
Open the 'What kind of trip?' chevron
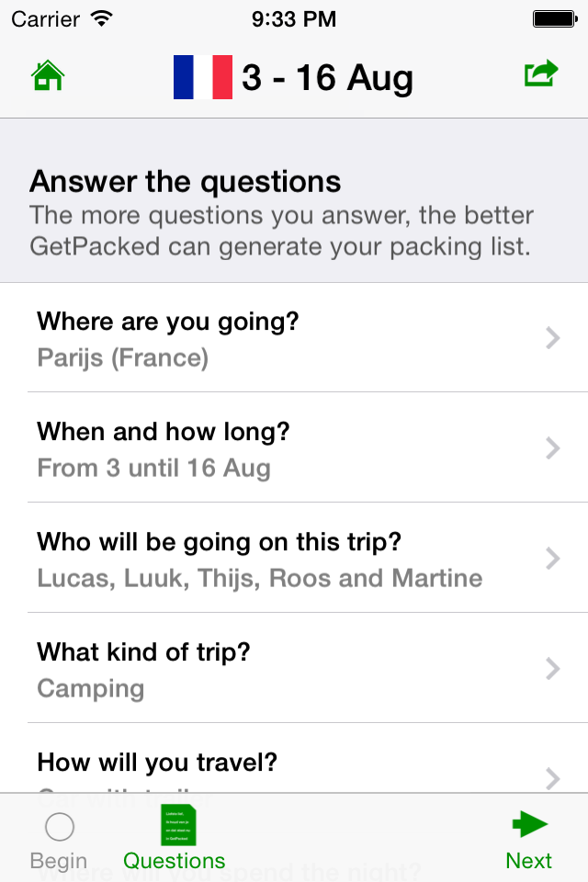click(552, 669)
